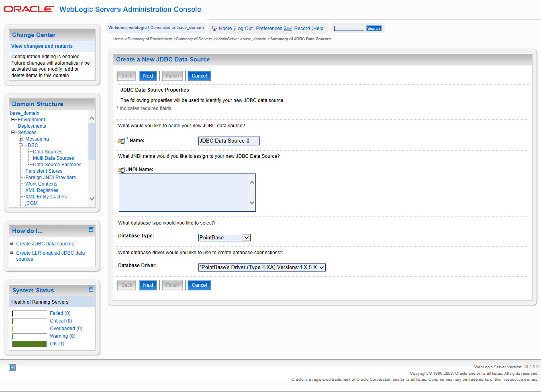Open Preferences from the toolbar
The height and width of the screenshot is (392, 541).
(269, 29)
